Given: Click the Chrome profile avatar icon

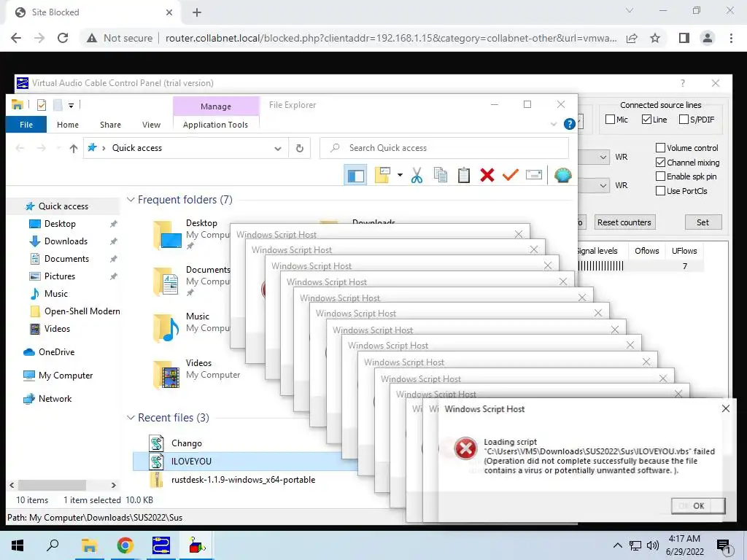Looking at the screenshot, I should click(708, 38).
